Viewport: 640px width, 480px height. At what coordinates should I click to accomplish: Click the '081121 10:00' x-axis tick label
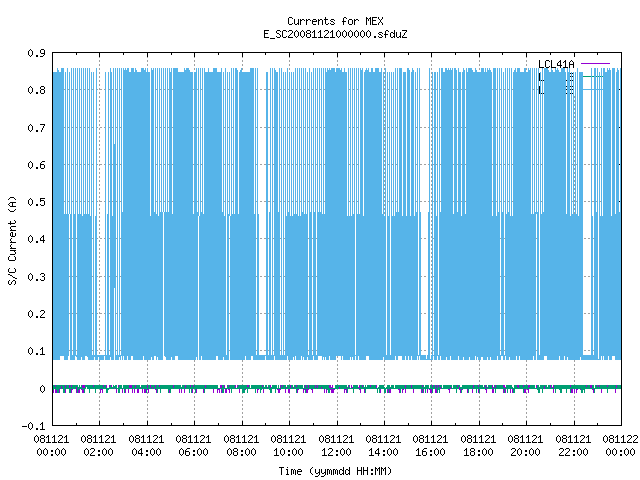click(x=288, y=446)
